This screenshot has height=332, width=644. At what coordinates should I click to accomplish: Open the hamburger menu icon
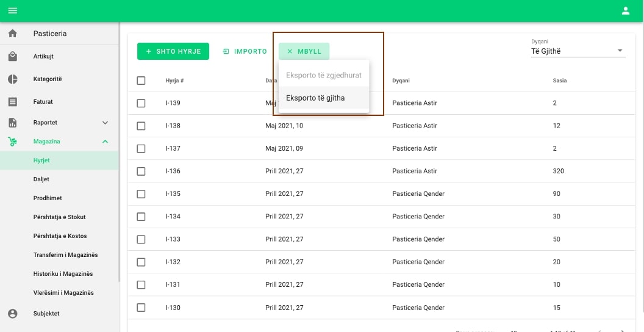tap(12, 10)
